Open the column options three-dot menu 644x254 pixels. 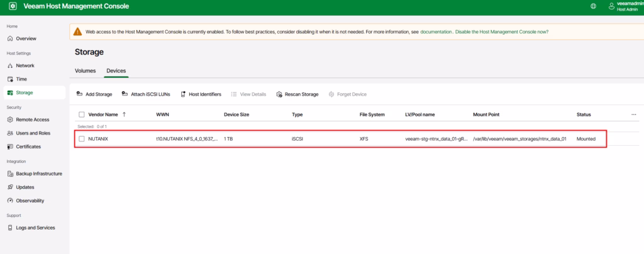634,114
